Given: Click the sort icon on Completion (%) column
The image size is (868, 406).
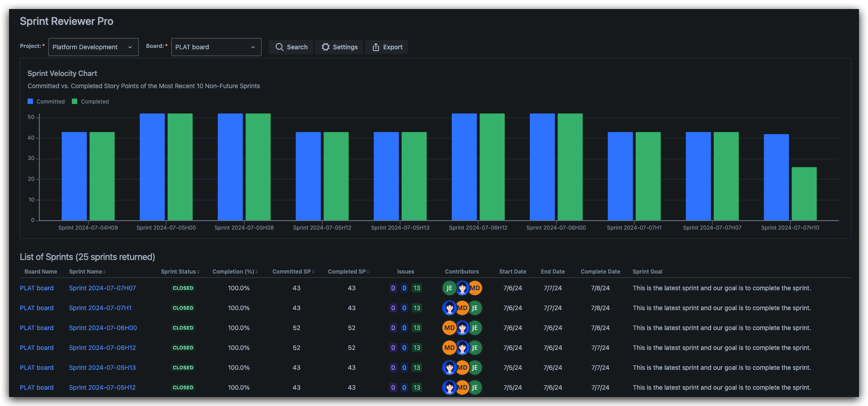Looking at the screenshot, I should coord(257,272).
